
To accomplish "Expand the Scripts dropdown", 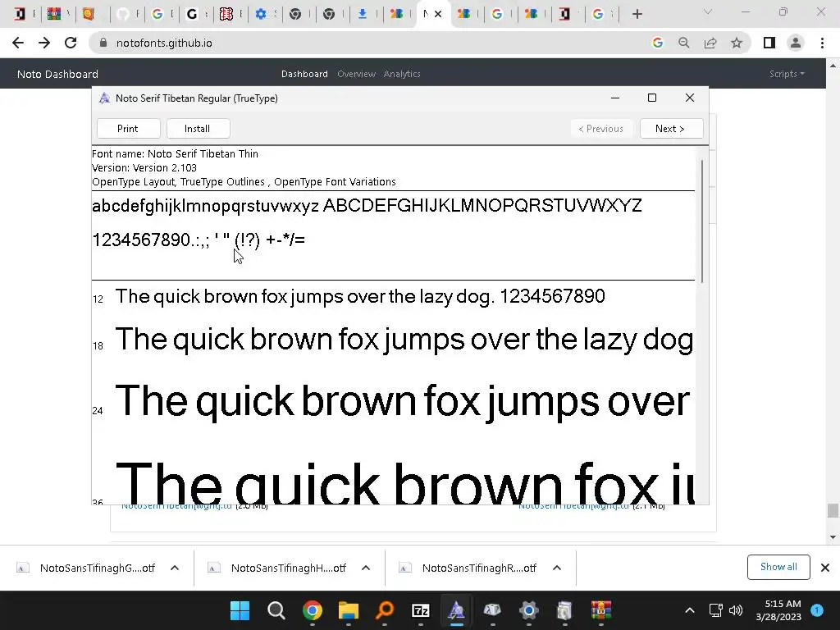I will point(787,74).
